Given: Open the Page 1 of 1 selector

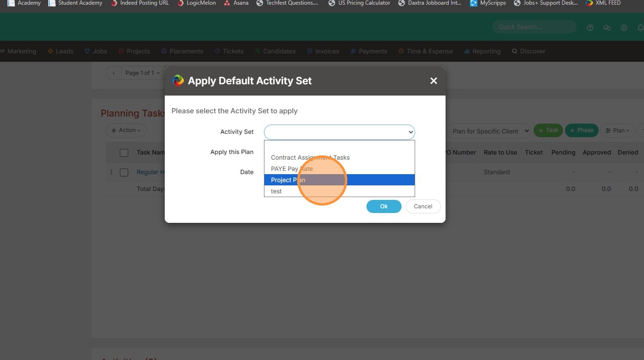Looking at the screenshot, I should pyautogui.click(x=142, y=73).
